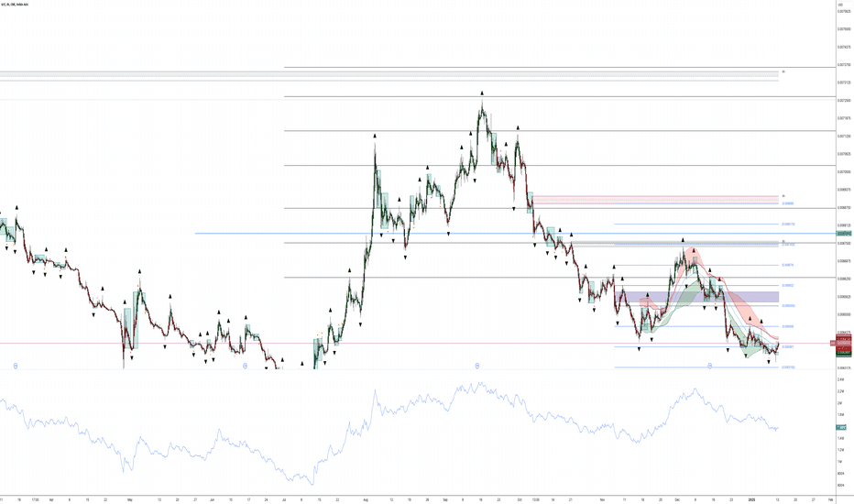
Task: Click the 'Sep' label on the time axis
Action: 445,499
